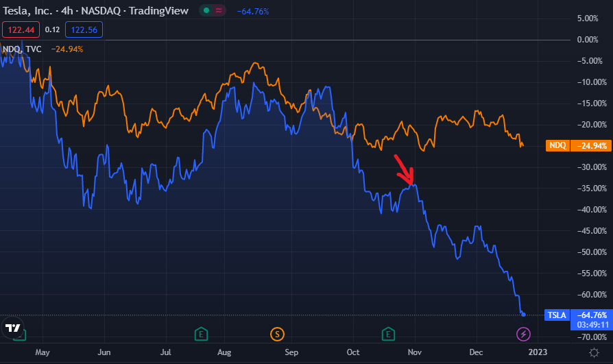613x364 pixels.
Task: Open the green earnings marker near August
Action: pyautogui.click(x=201, y=334)
